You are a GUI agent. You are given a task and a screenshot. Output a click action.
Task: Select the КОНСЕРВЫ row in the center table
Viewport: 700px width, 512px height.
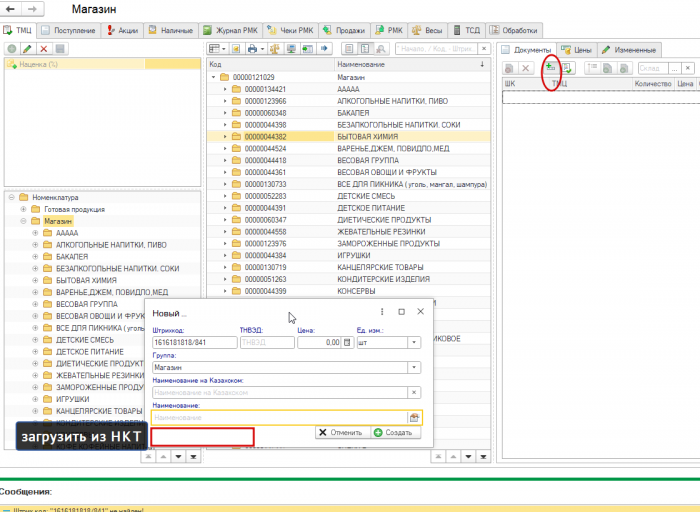point(348,291)
